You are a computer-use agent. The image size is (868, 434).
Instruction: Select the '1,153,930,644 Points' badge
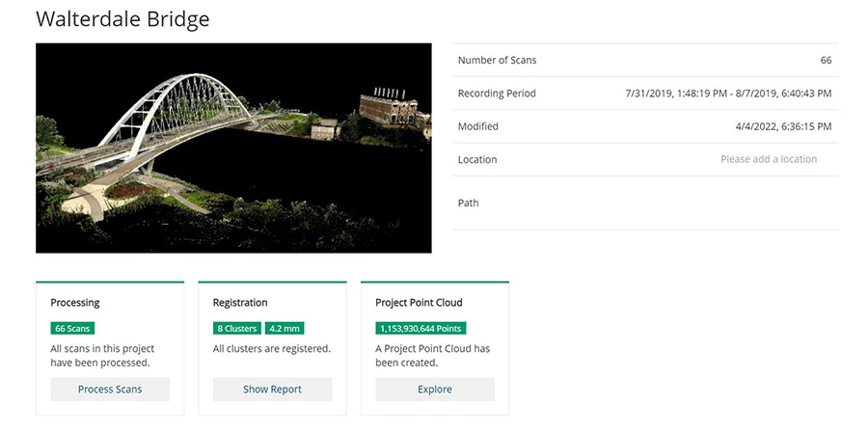(x=420, y=328)
